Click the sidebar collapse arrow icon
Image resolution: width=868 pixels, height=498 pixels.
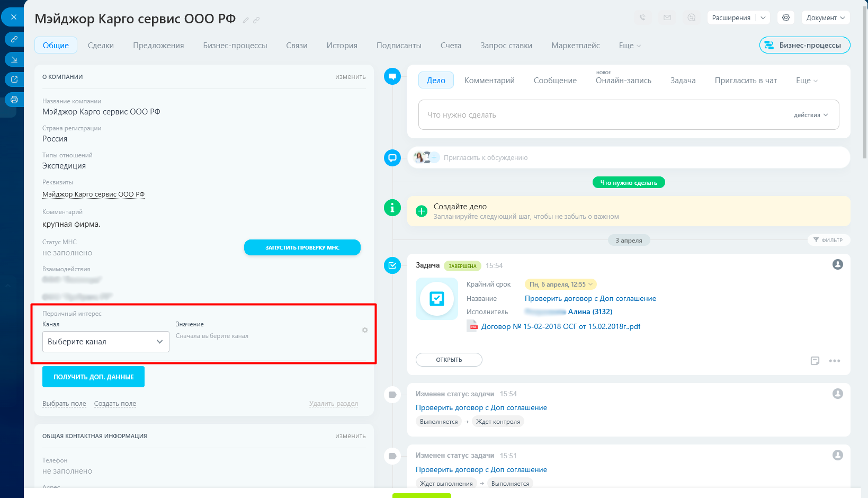pos(14,59)
